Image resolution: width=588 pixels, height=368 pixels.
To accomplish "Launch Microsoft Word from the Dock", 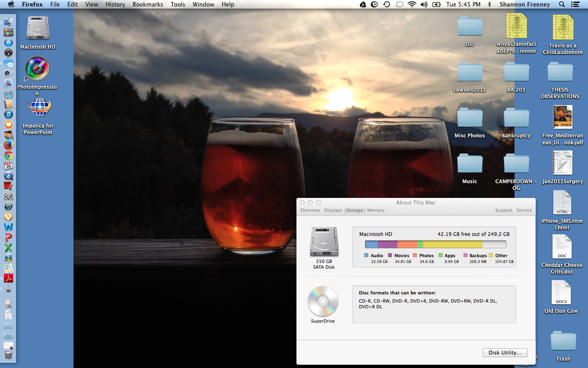I will (x=9, y=227).
